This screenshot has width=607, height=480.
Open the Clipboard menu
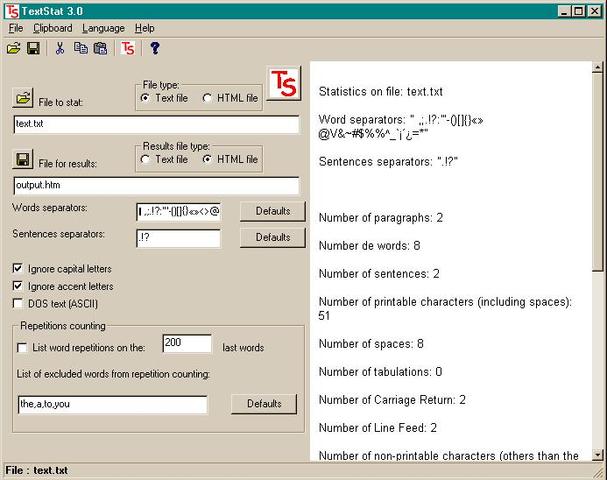[53, 28]
